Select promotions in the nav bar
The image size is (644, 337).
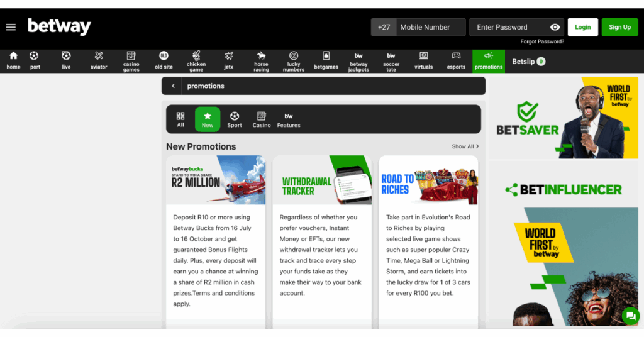tap(488, 61)
